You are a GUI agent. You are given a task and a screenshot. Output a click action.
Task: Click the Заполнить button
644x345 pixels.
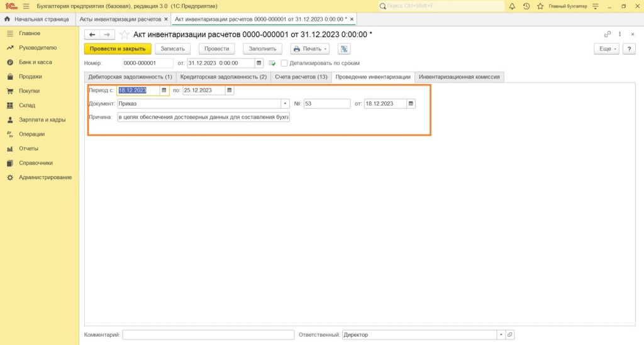[x=262, y=48]
